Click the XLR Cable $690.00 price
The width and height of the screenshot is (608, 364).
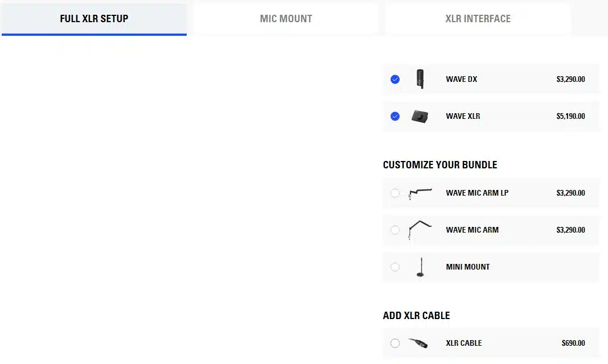point(573,343)
